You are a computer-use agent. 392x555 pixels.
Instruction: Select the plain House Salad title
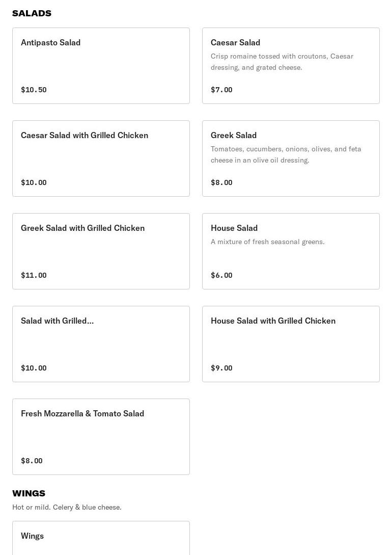click(234, 228)
